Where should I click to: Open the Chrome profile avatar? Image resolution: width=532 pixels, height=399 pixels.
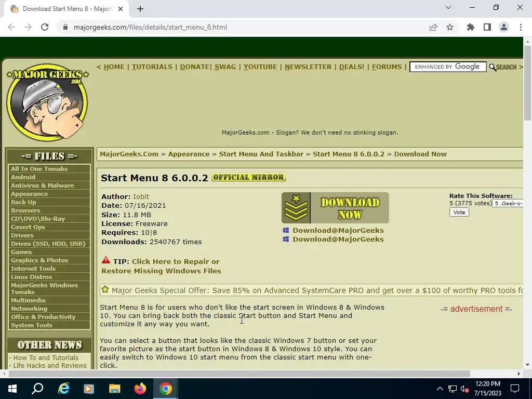point(504,27)
